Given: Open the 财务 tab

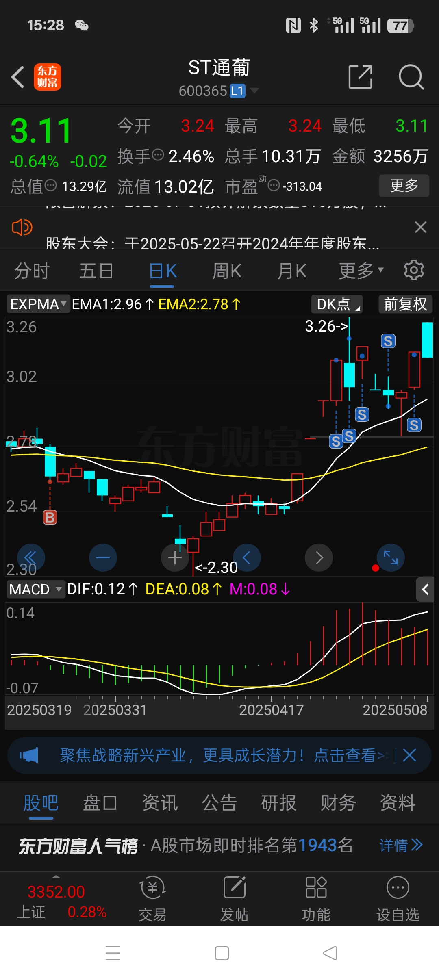Looking at the screenshot, I should pos(338,803).
